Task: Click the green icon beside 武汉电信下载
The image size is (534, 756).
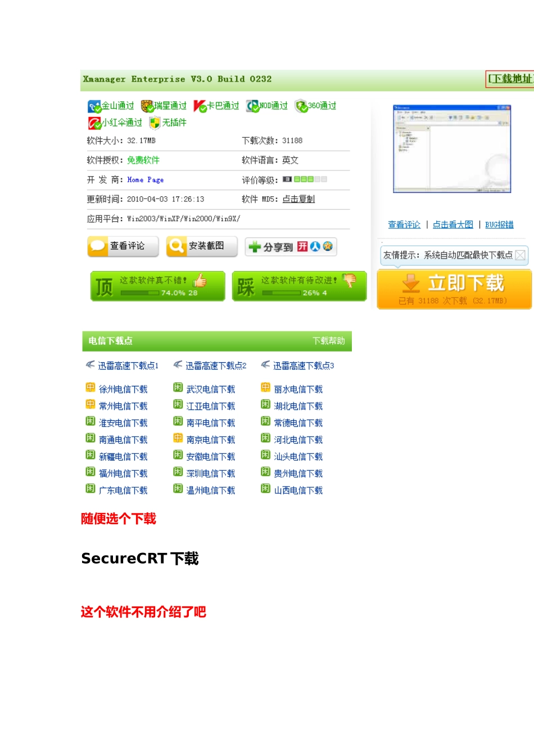Action: (178, 387)
